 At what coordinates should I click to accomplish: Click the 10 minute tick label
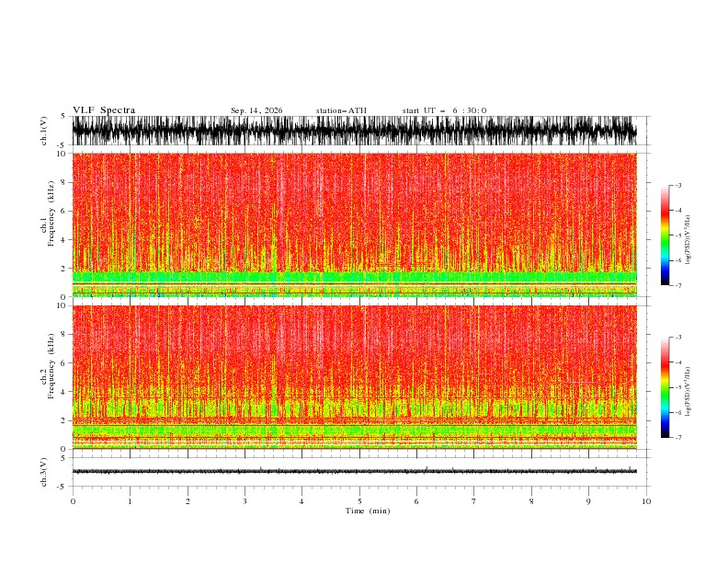click(x=646, y=501)
